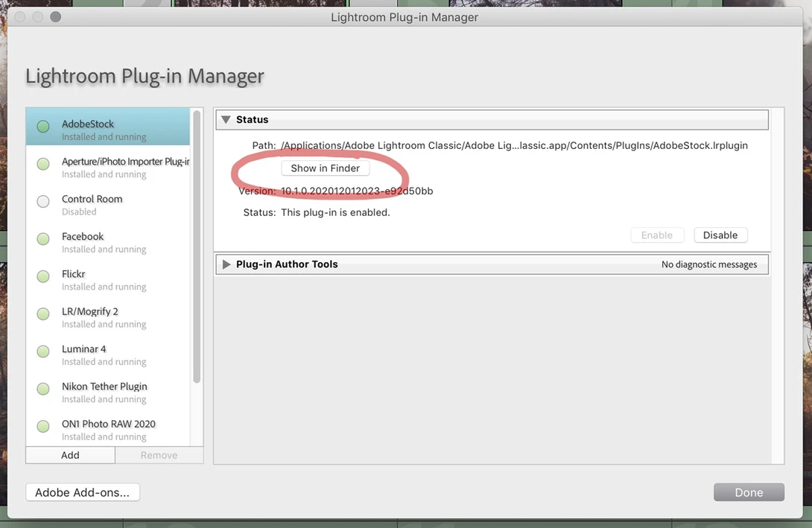Select the Luminar 4 plug-in
Viewport: 812px width, 528px height.
click(x=108, y=352)
